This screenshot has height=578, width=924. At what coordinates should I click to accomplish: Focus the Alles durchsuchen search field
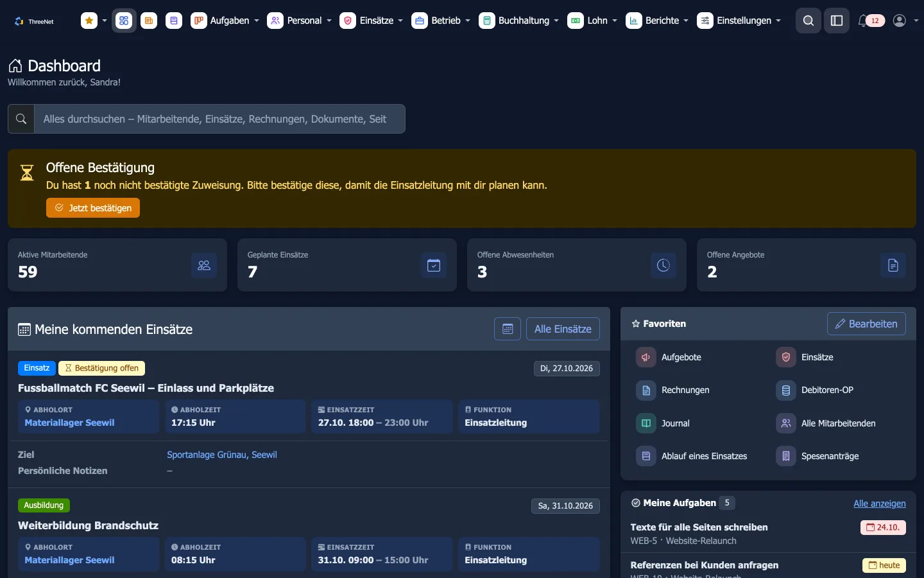pos(219,119)
